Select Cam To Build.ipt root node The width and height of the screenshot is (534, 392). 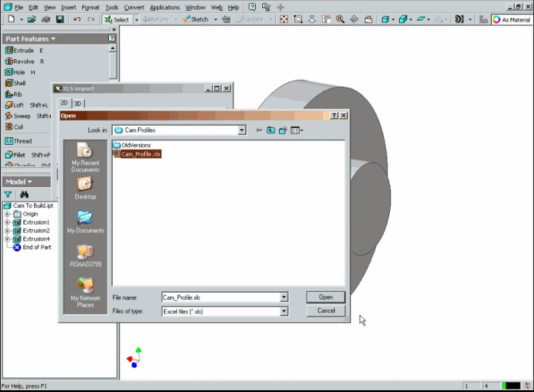click(x=29, y=205)
